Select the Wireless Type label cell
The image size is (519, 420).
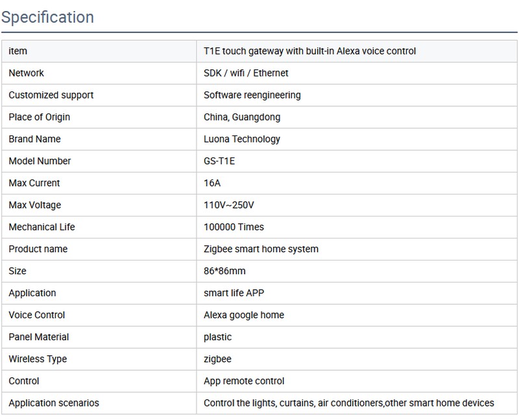38,360
